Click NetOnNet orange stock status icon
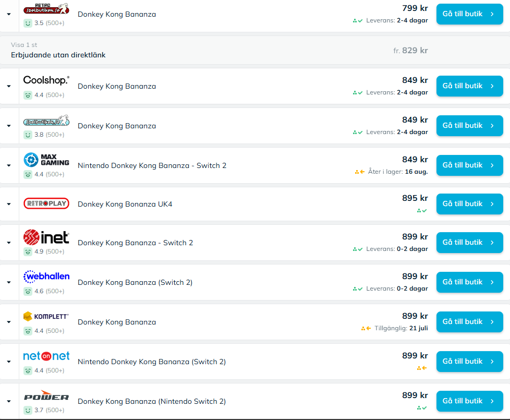Viewport: 510px width, 420px height. click(x=422, y=368)
